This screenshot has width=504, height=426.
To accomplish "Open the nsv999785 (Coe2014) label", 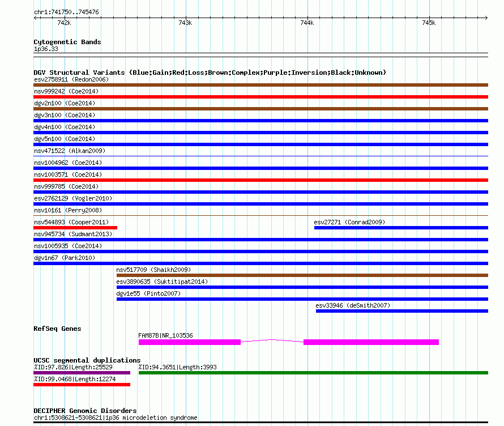I will [x=66, y=186].
